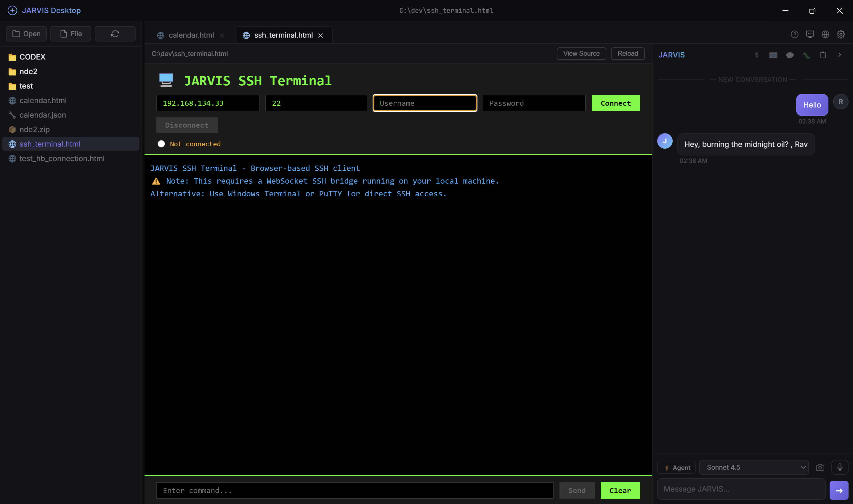Click the refresh icon button in sidebar toolbar

click(115, 34)
